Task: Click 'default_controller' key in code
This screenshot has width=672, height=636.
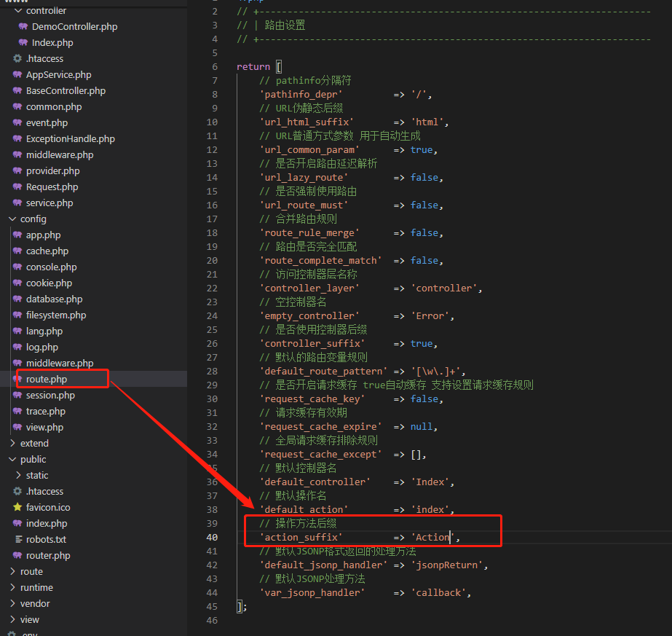Action: pyautogui.click(x=315, y=482)
